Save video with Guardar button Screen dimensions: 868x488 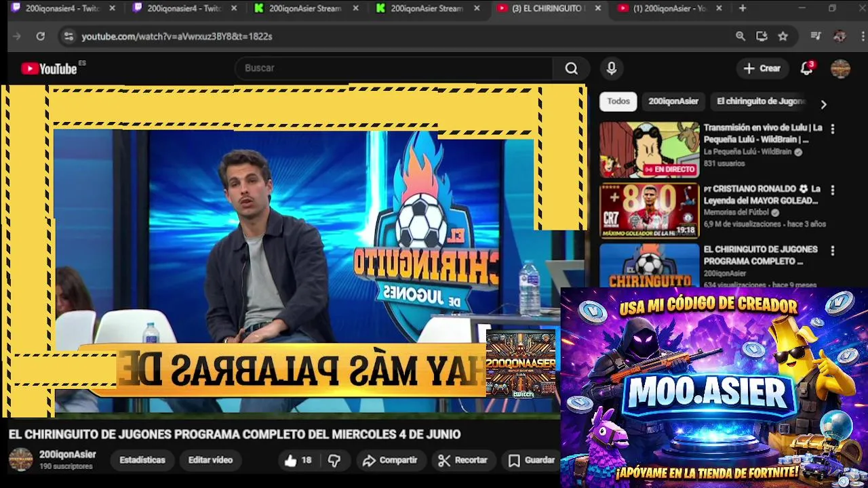[x=532, y=461]
